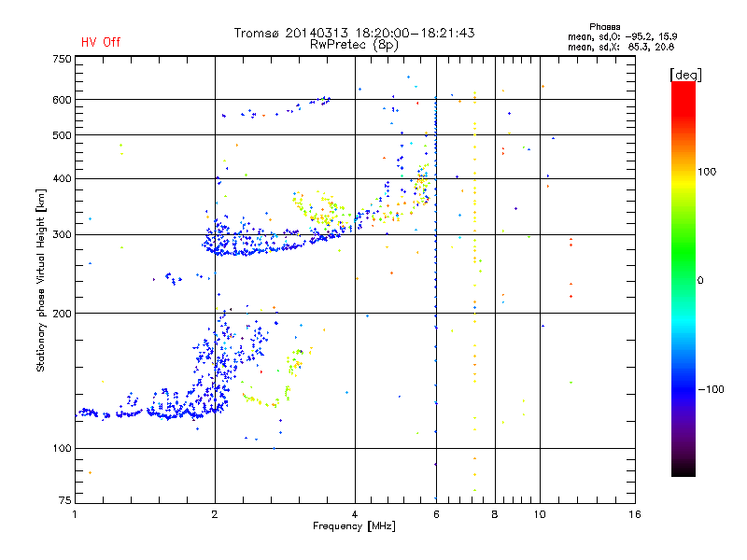Click the y-axis '500' tick label

[x=63, y=135]
